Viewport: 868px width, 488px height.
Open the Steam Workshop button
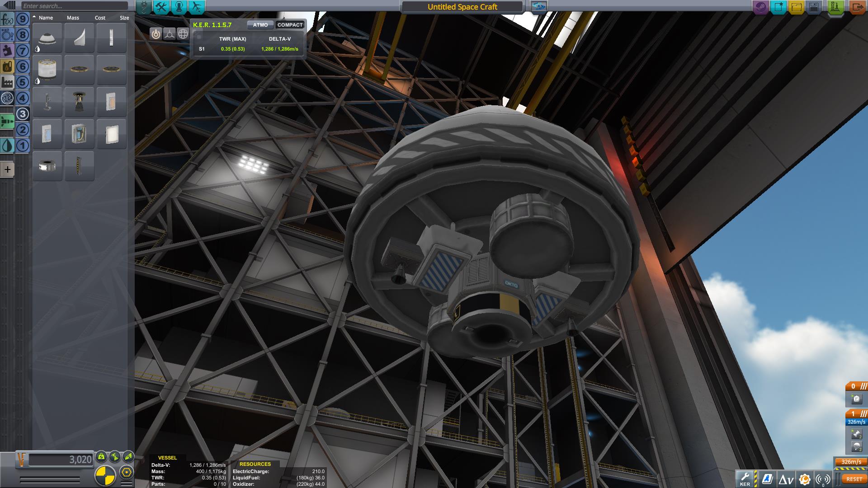(x=760, y=7)
